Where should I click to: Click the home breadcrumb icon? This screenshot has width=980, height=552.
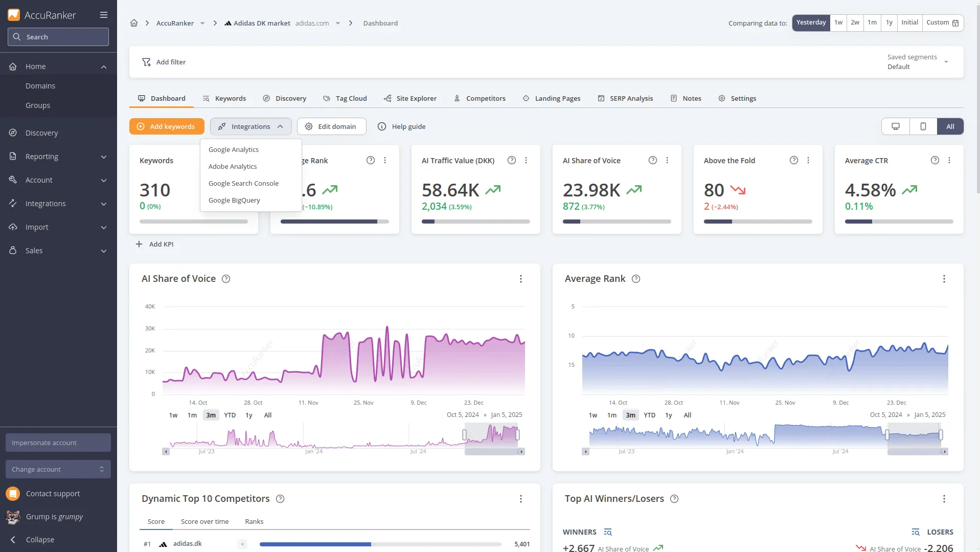point(134,23)
